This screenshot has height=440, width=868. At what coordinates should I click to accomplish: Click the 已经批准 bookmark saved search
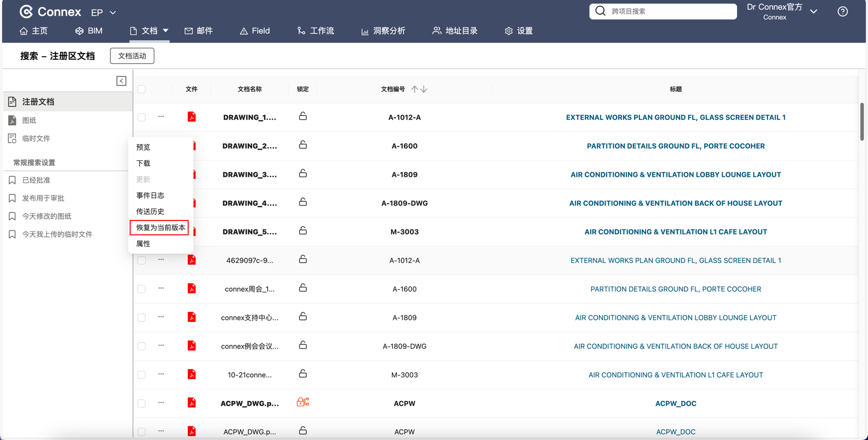36,180
